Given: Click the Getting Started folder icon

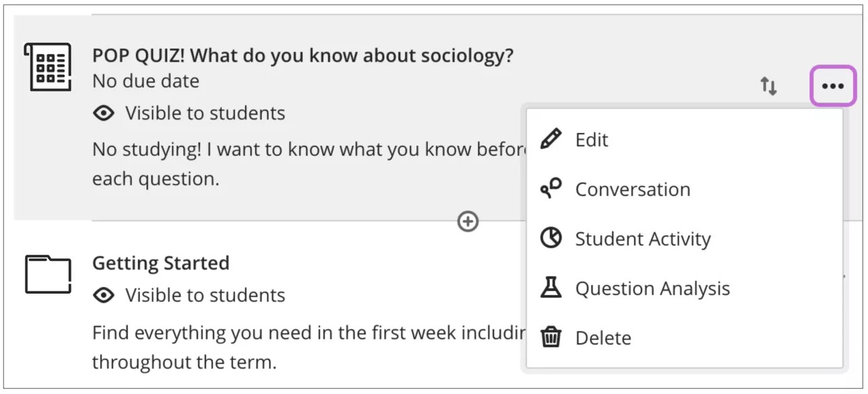Looking at the screenshot, I should coord(48,273).
